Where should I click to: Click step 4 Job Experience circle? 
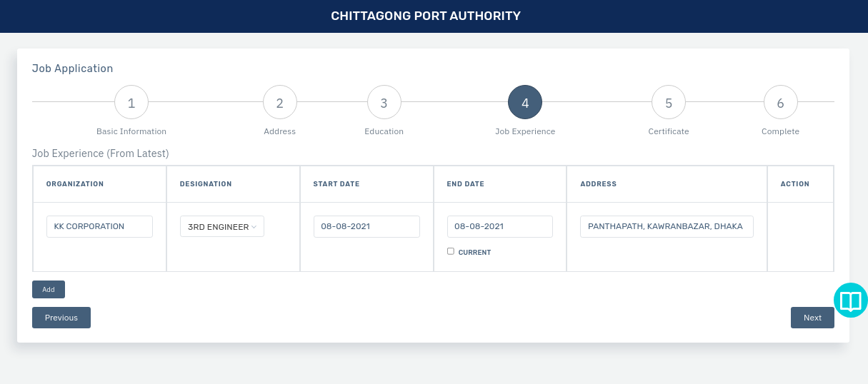click(x=525, y=103)
